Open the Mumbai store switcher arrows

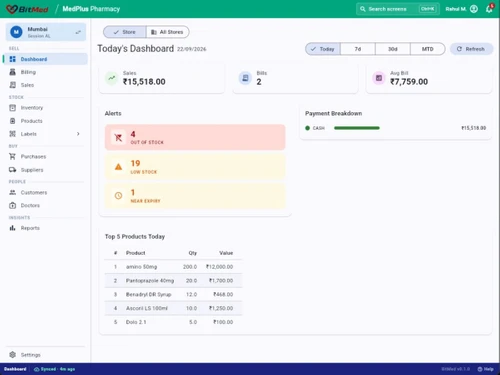tap(78, 32)
